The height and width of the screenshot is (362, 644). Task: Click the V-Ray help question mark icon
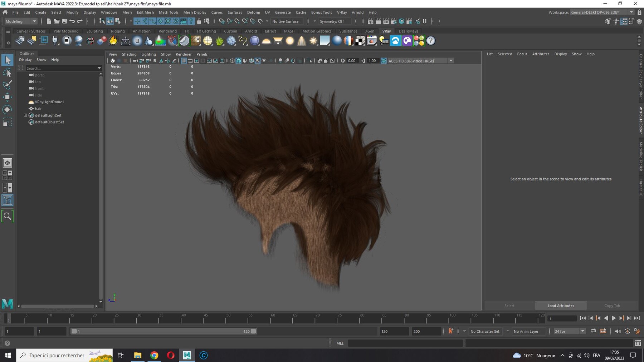pos(431,41)
